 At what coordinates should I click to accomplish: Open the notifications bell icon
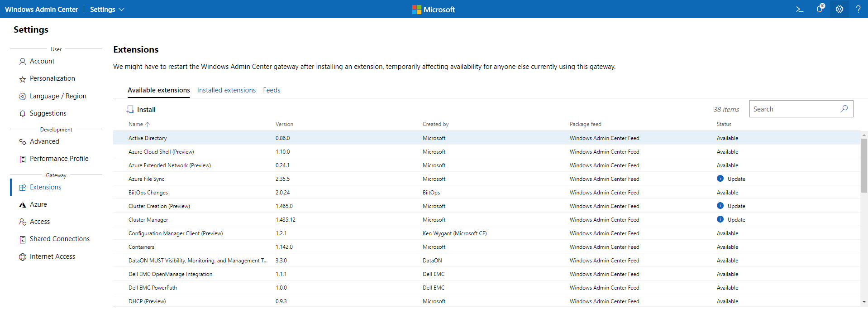[x=820, y=9]
